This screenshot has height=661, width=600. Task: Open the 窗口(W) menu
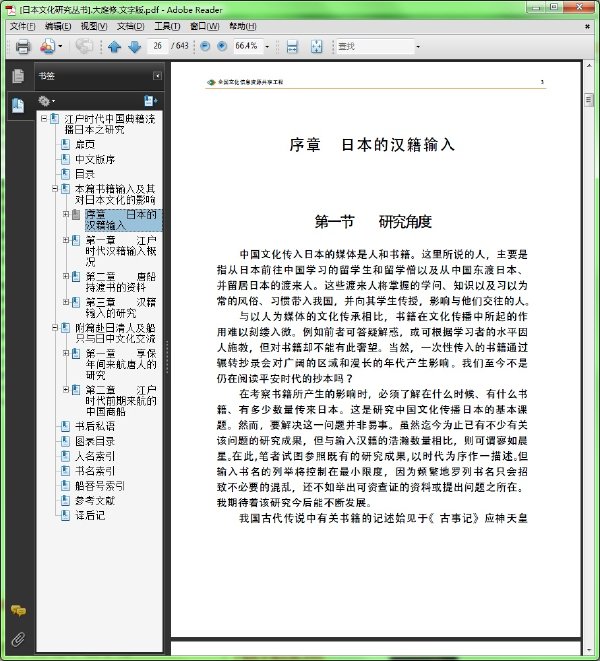204,26
